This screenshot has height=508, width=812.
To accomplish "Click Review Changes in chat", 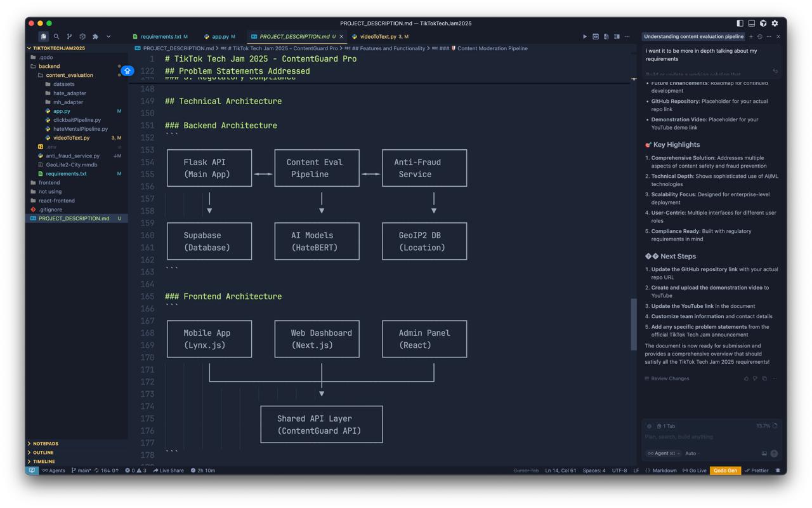I will [x=667, y=378].
